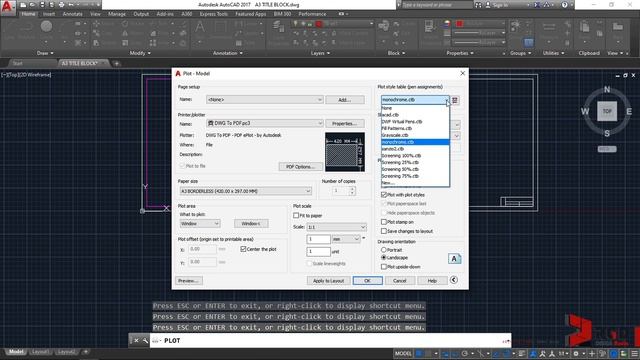This screenshot has height=360, width=640.
Task: Click the Insert block icon
Action: [384, 27]
